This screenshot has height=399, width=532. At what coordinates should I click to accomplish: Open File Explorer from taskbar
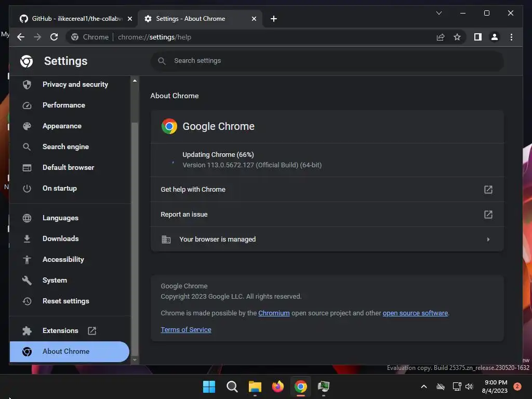[x=255, y=387]
